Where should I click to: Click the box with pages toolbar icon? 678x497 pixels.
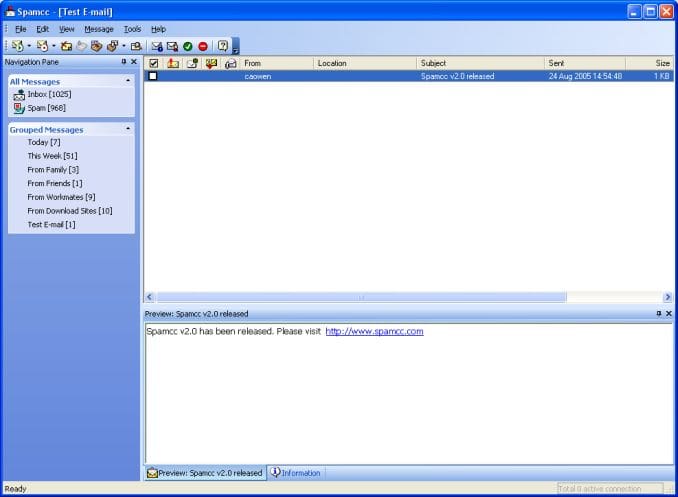point(112,46)
